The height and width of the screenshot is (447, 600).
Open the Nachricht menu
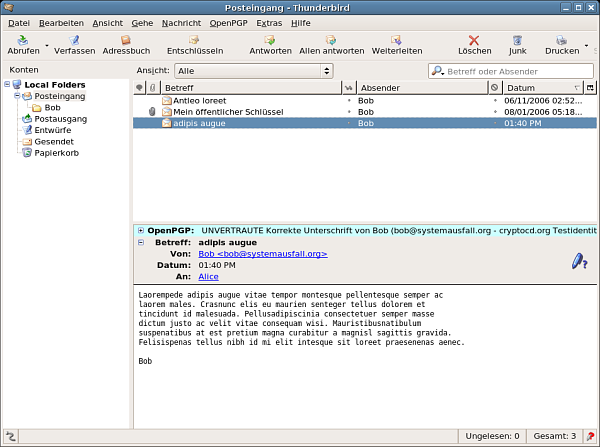click(x=181, y=23)
